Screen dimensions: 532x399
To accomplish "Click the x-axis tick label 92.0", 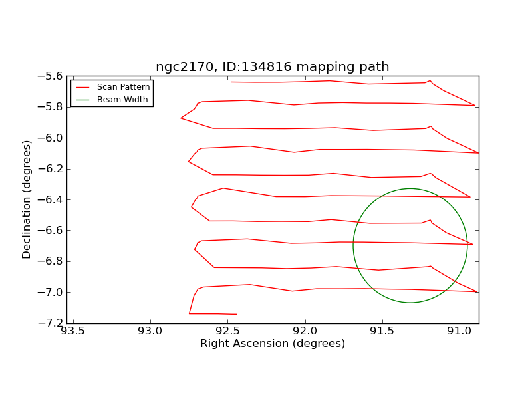I will pyautogui.click(x=305, y=331).
